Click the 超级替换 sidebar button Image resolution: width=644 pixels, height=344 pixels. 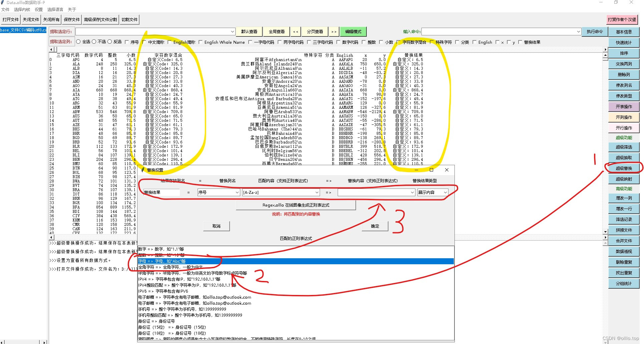pyautogui.click(x=624, y=168)
